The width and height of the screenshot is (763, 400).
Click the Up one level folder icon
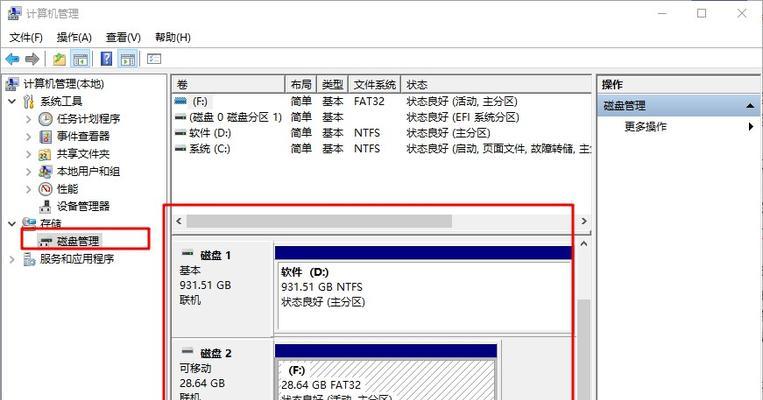click(59, 59)
